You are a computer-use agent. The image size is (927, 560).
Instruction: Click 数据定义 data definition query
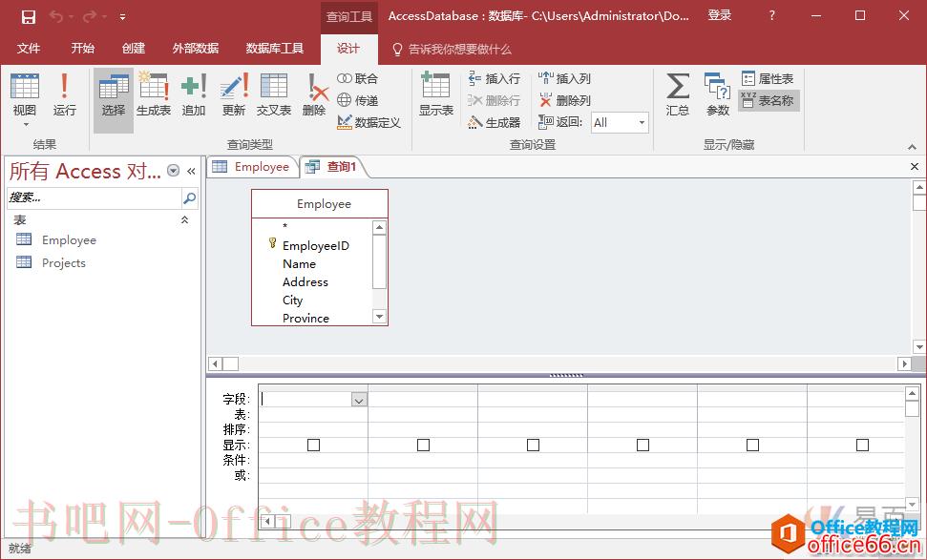369,122
